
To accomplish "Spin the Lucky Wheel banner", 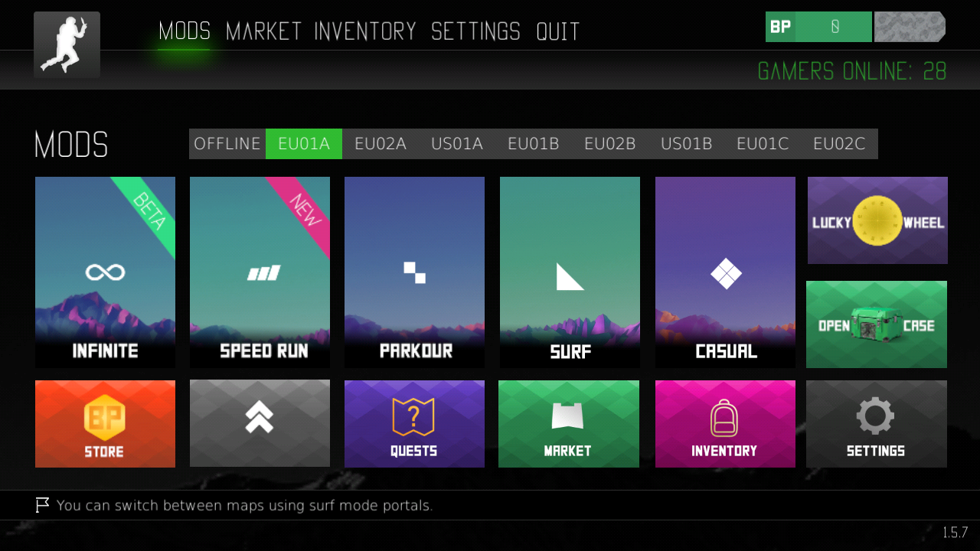I will [877, 220].
